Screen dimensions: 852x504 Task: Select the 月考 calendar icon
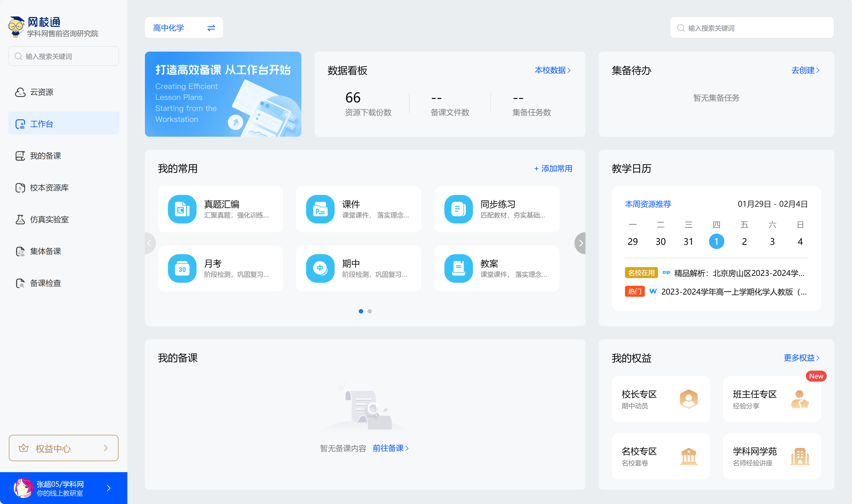click(x=182, y=269)
